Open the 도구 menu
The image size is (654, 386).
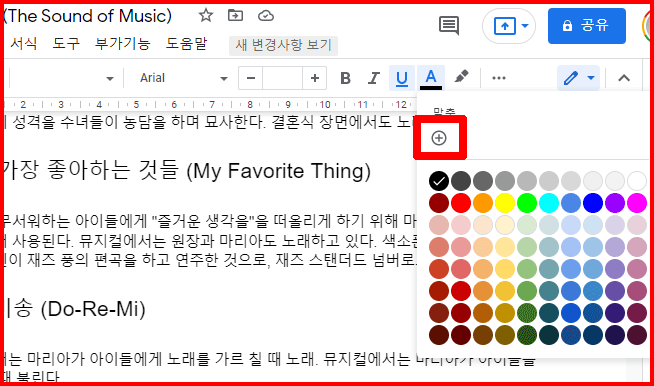click(x=65, y=43)
